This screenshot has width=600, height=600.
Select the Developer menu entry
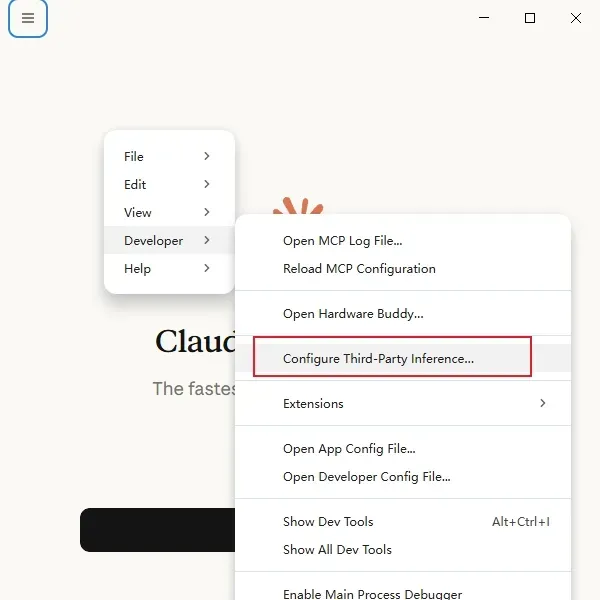[x=169, y=240]
